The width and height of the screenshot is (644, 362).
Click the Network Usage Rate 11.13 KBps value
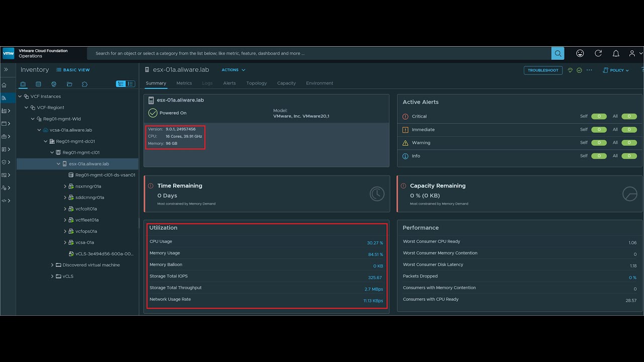click(373, 301)
